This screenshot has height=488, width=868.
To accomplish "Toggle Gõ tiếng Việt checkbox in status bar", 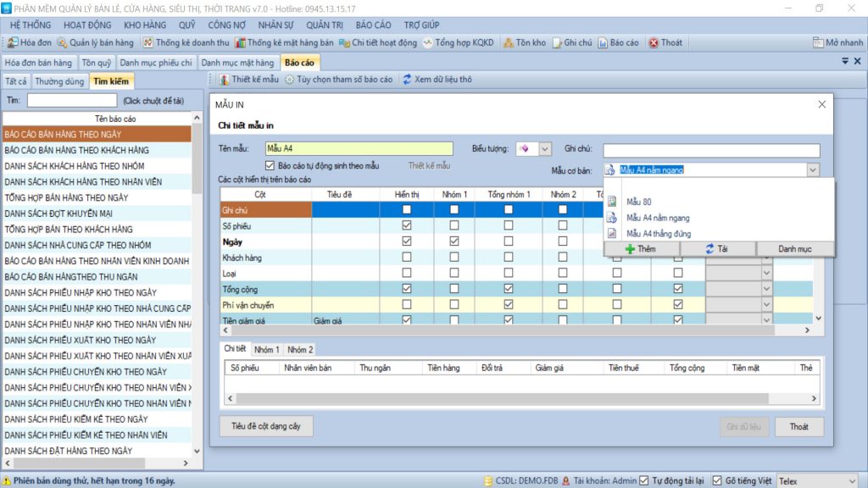I will pos(717,480).
